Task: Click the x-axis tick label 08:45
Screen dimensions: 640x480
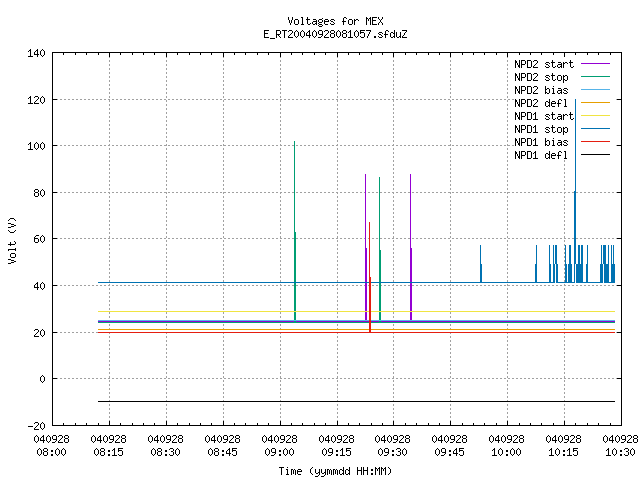Action: point(222,452)
